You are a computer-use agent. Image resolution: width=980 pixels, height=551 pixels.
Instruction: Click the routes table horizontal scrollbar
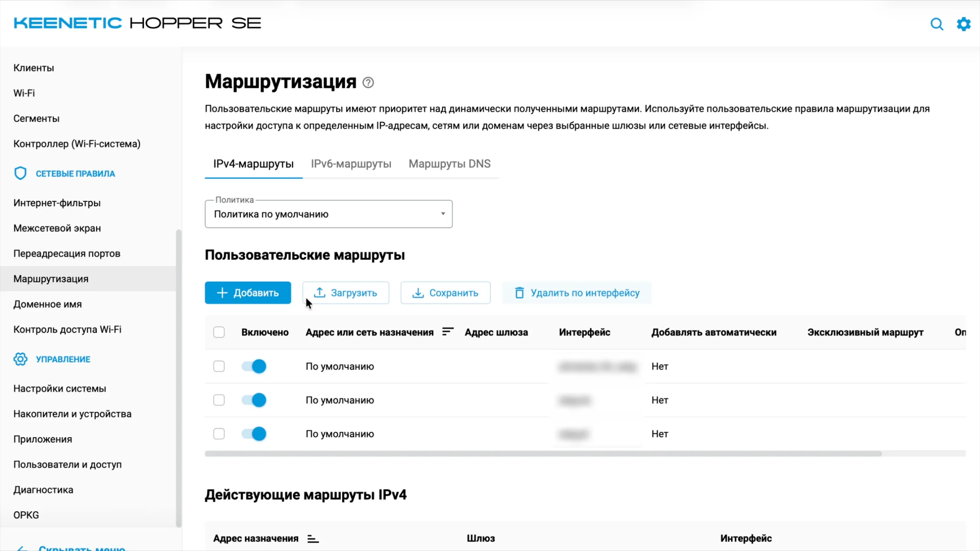[543, 454]
